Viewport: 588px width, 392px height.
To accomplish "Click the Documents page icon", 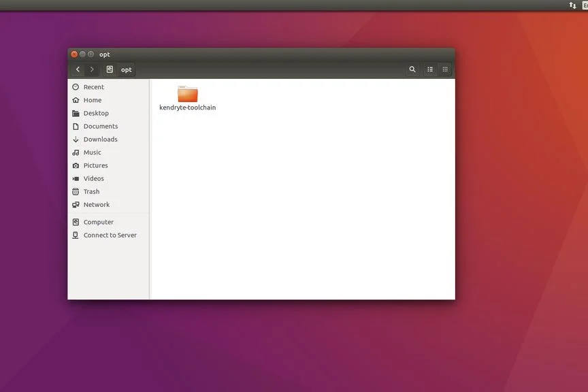I will pyautogui.click(x=76, y=127).
